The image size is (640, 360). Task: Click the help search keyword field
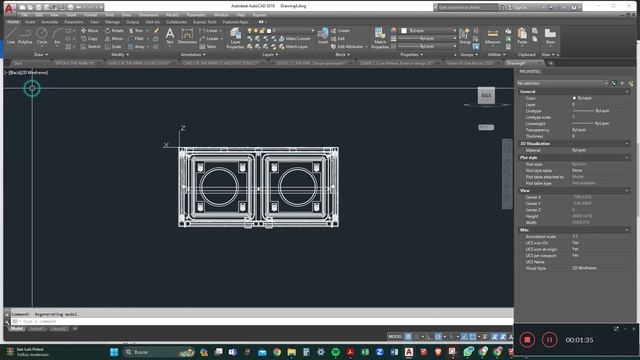click(x=467, y=7)
